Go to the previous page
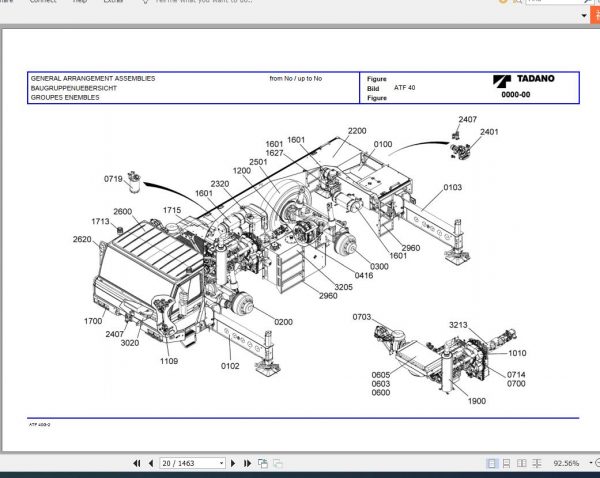This screenshot has height=478, width=600. click(151, 463)
